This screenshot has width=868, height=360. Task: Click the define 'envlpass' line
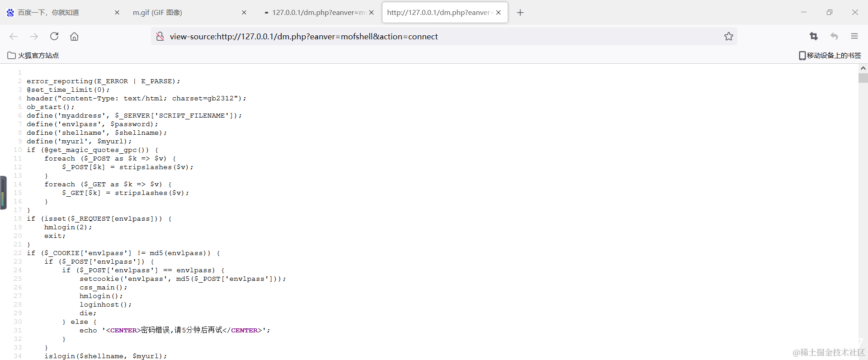(92, 124)
